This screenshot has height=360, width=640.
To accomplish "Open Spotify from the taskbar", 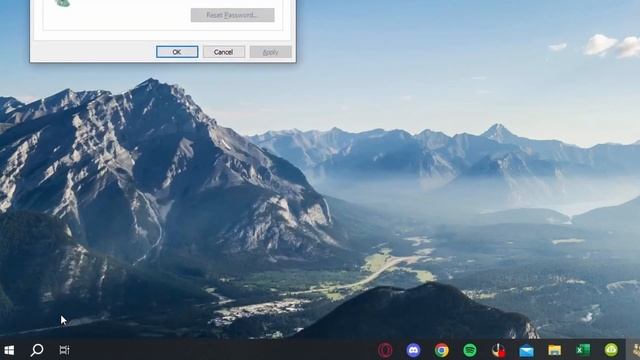I will click(x=470, y=350).
